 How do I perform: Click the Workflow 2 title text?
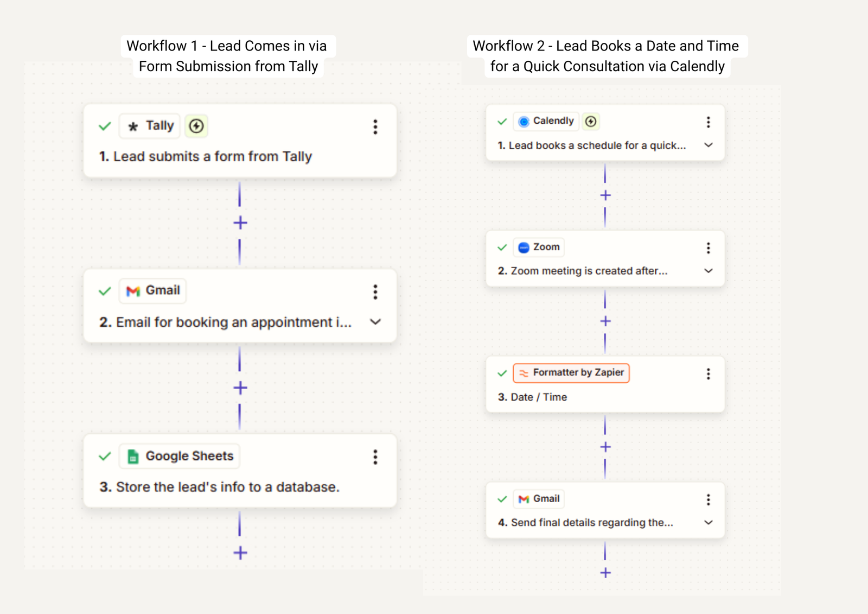click(x=607, y=56)
